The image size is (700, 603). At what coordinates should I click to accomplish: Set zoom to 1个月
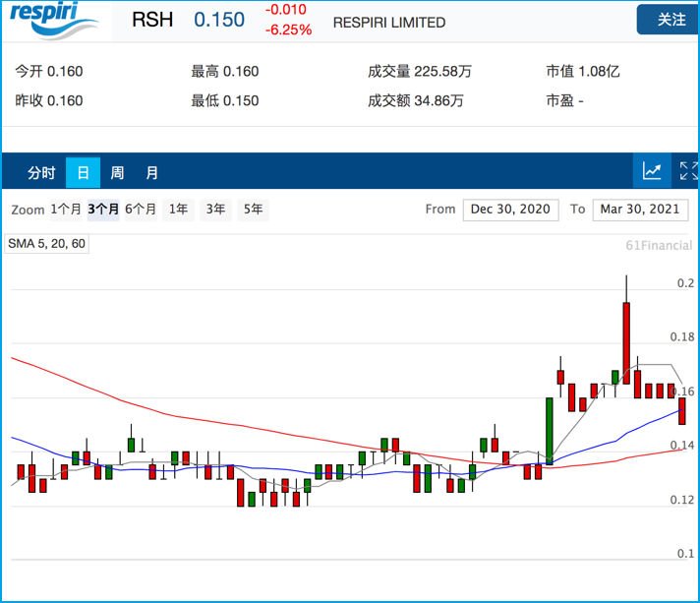66,210
